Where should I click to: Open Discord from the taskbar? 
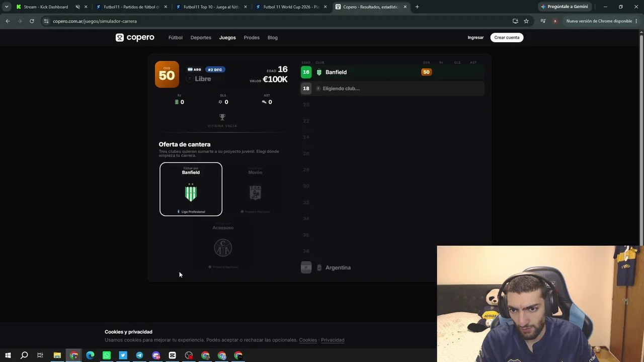pos(156,355)
